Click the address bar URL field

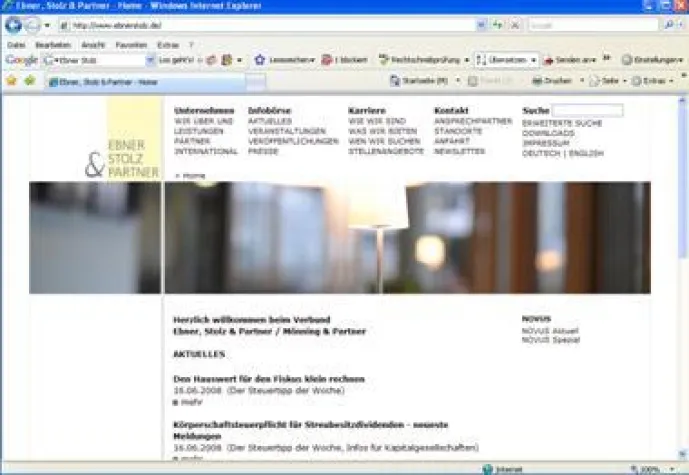[268, 25]
